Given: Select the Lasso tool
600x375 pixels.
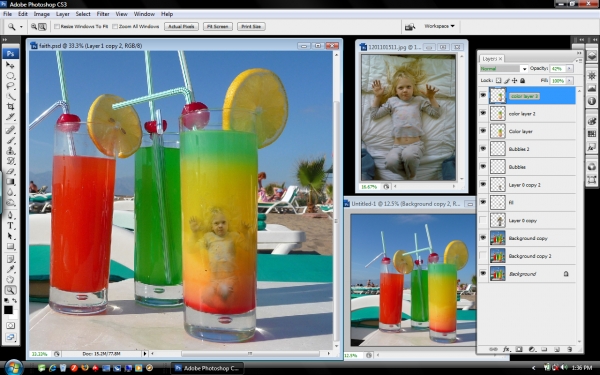Looking at the screenshot, I should [10, 86].
